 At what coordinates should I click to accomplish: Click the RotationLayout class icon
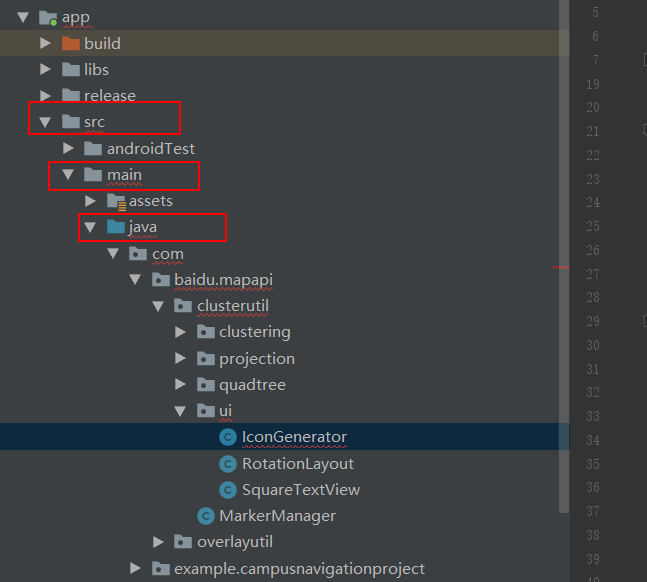[228, 464]
